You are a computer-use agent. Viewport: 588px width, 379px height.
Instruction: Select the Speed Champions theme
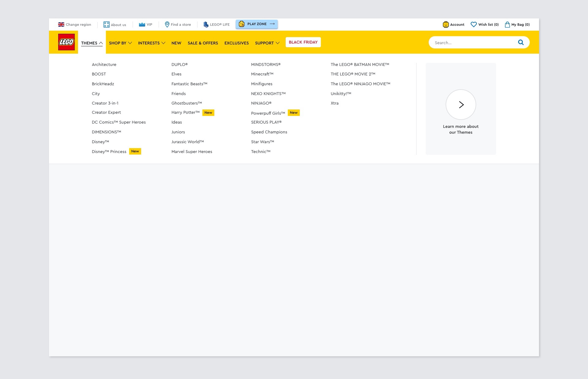pos(269,132)
